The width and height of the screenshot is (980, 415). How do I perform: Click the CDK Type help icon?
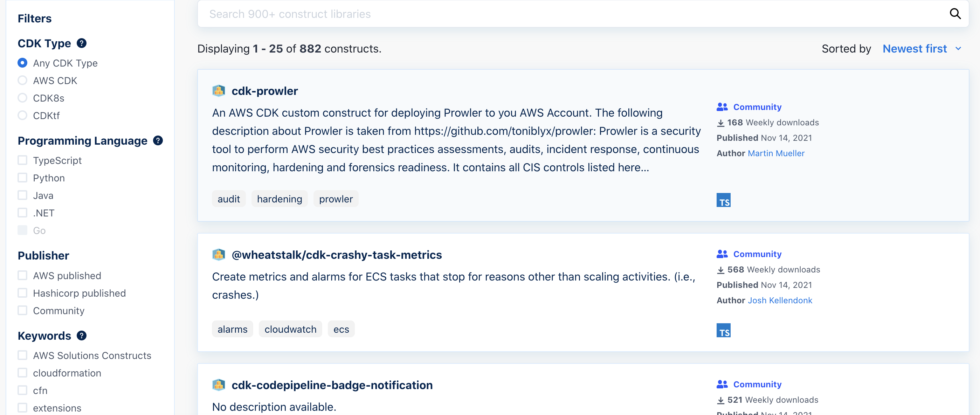point(81,43)
